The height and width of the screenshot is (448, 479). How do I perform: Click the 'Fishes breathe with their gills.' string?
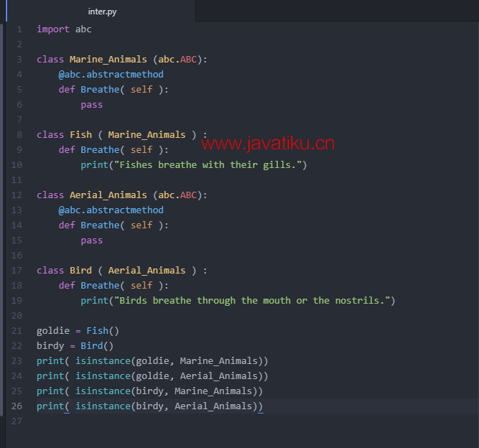[208, 165]
